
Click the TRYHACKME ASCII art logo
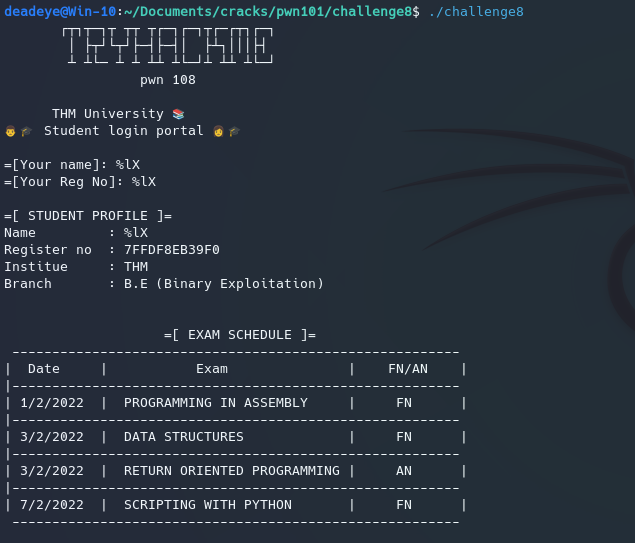167,47
